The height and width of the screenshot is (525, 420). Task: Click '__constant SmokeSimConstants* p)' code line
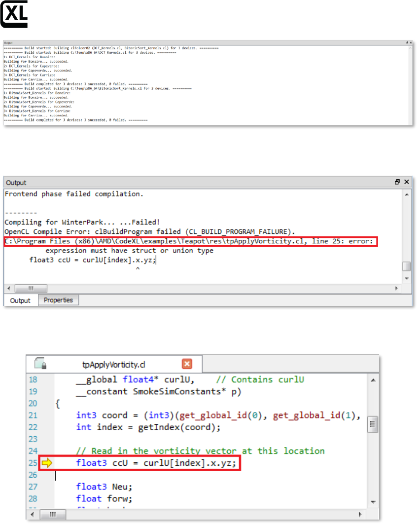click(159, 392)
